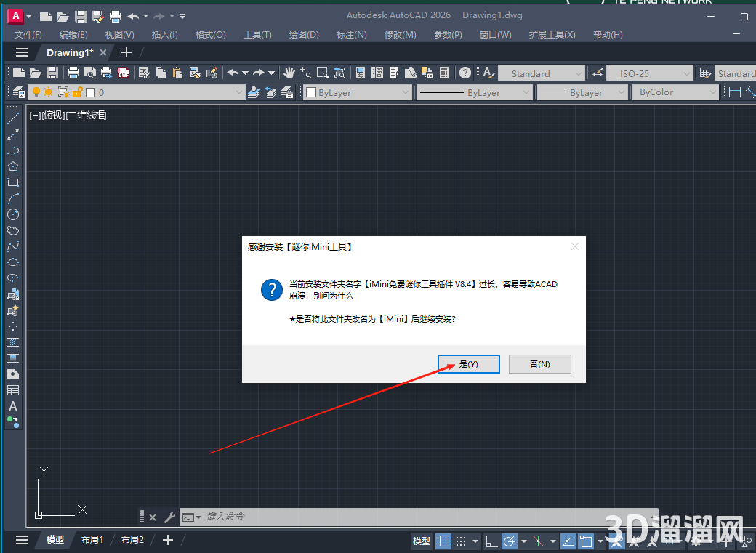Screen dimensions: 756x553
Task: Click the Cut scissors icon
Action: (144, 73)
